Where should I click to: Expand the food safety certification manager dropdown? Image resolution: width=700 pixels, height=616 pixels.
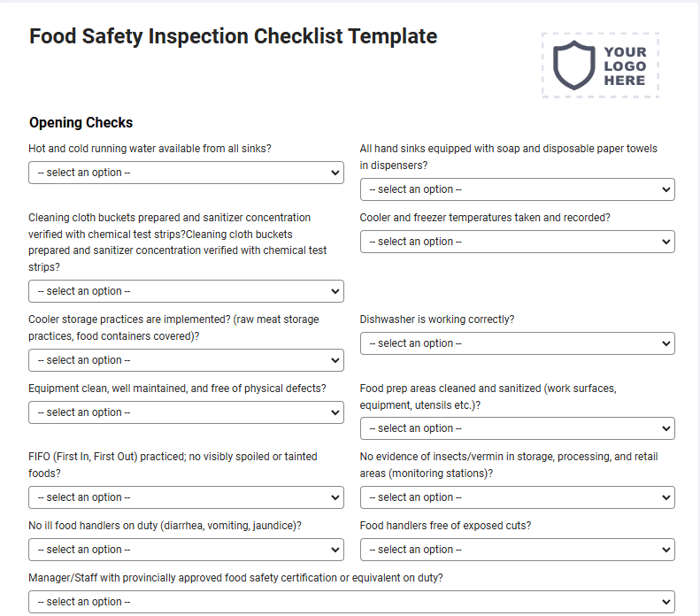pyautogui.click(x=352, y=602)
